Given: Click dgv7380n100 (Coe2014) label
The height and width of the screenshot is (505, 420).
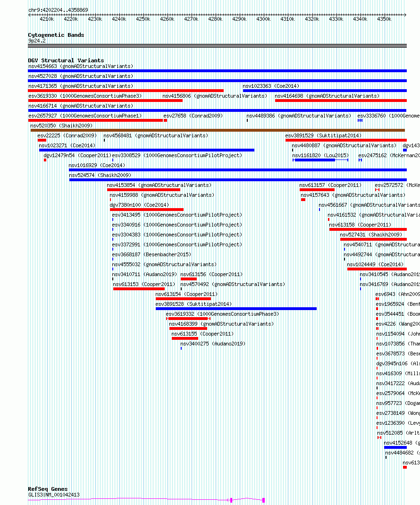Looking at the screenshot, I should [139, 205].
